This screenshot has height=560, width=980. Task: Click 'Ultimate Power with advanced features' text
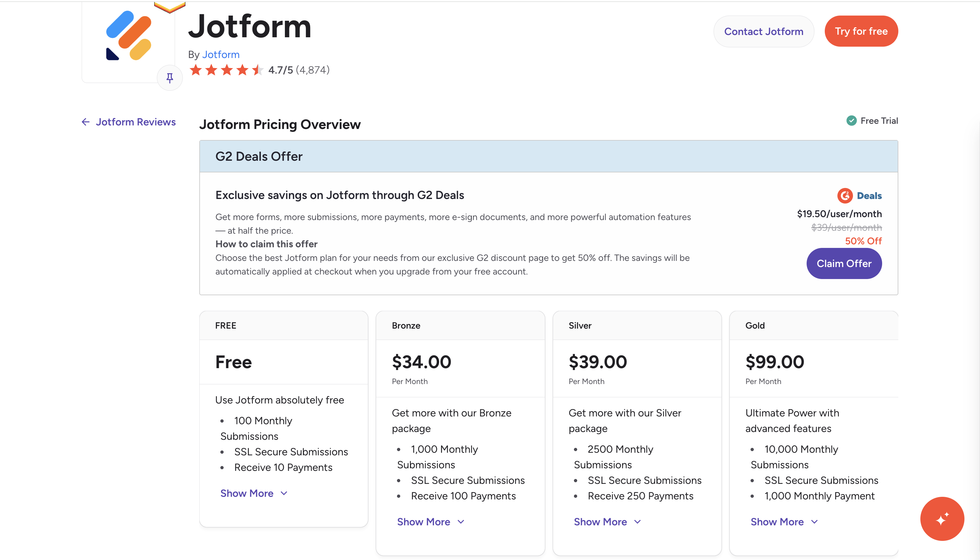pos(792,420)
